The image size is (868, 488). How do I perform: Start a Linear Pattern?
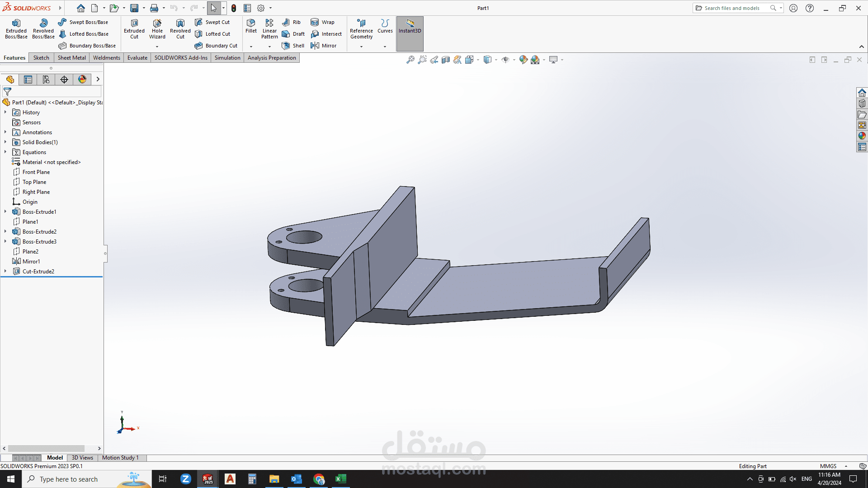pos(269,29)
